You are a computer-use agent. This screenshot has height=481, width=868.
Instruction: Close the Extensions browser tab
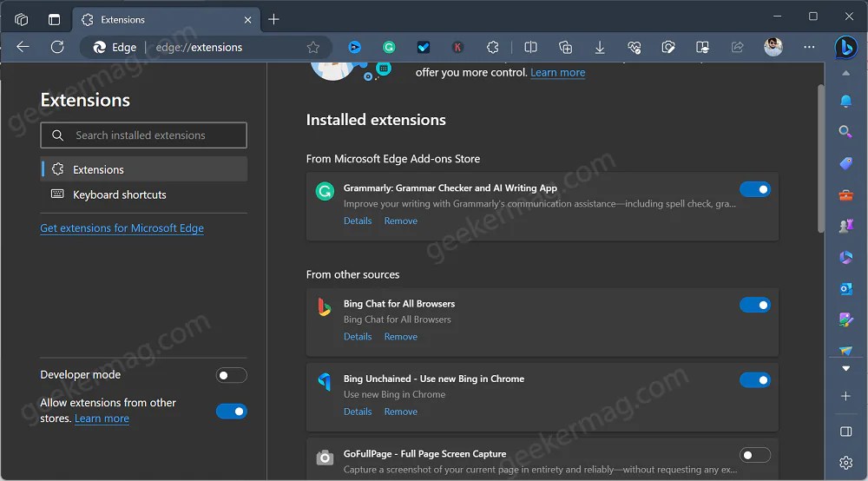click(x=247, y=20)
